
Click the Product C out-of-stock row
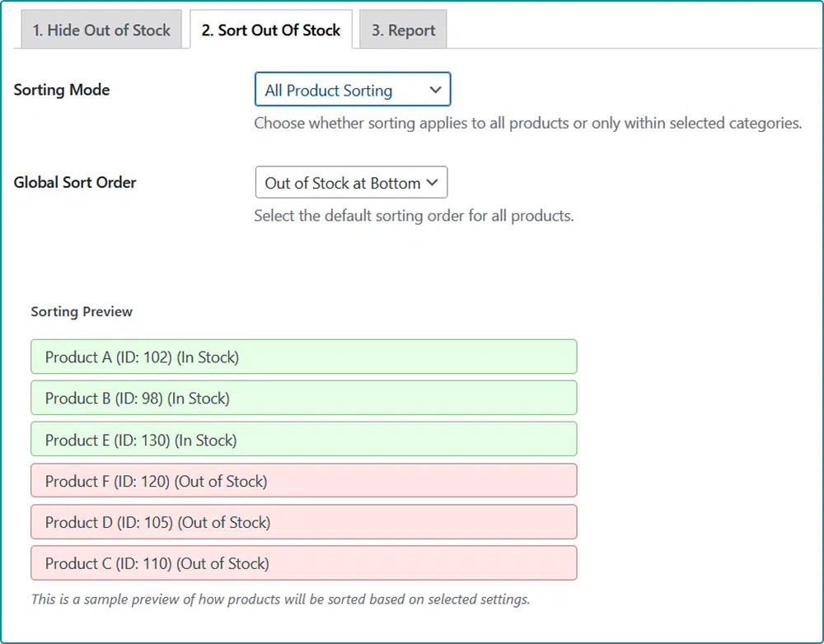(x=303, y=563)
